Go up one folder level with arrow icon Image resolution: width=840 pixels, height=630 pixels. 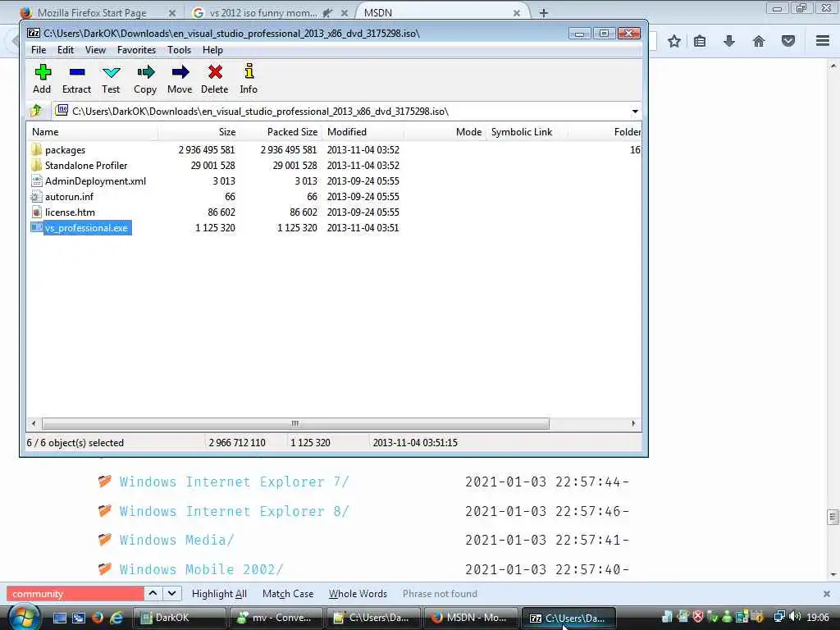(x=36, y=111)
